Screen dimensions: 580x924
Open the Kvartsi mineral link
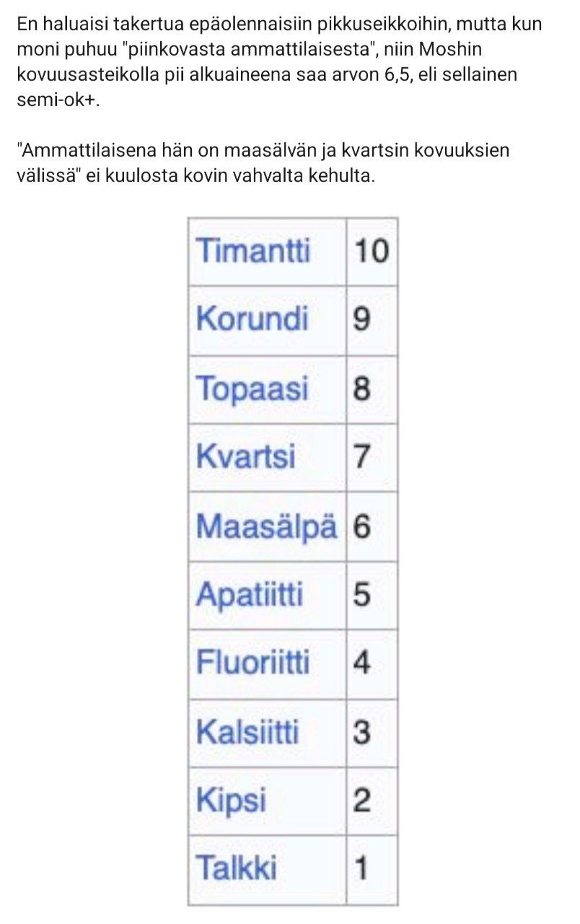point(246,457)
